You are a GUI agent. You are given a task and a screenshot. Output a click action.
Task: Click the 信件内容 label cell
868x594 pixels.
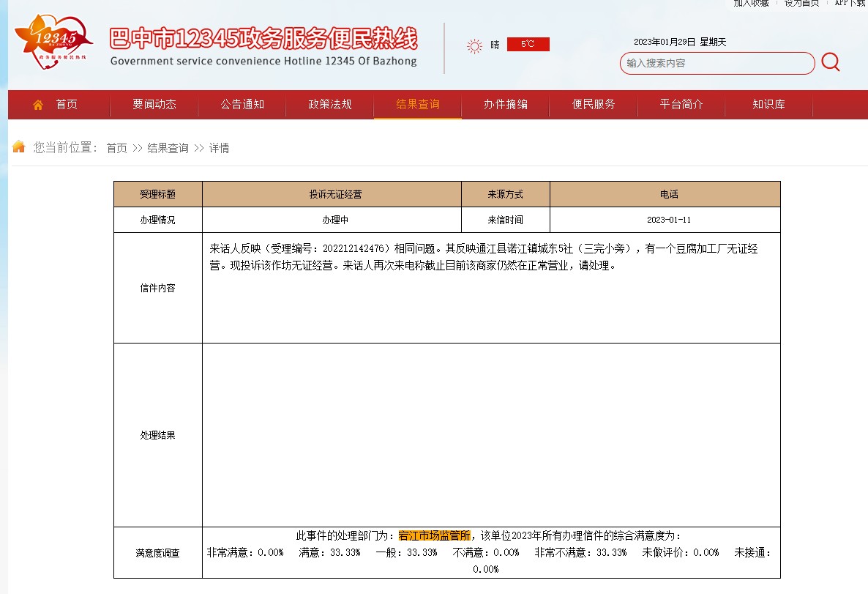click(x=158, y=288)
